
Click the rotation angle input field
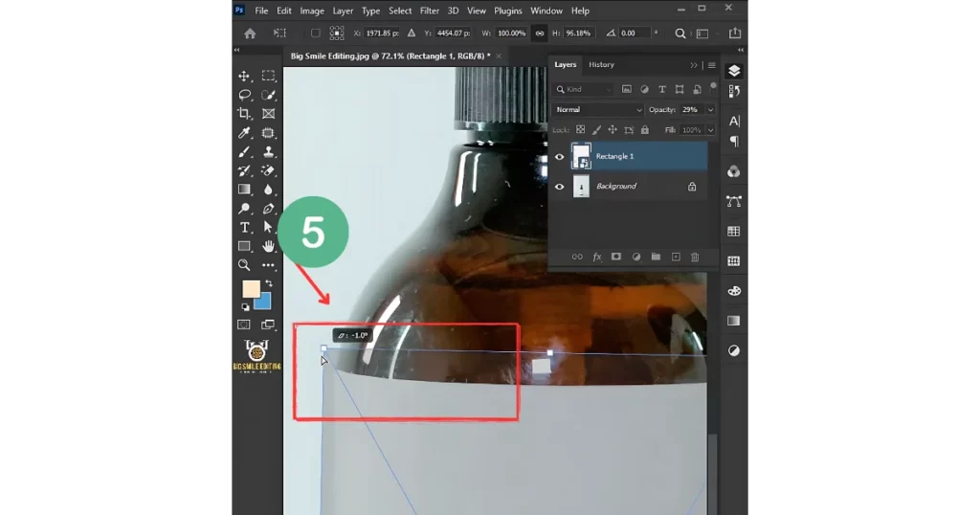(x=634, y=34)
